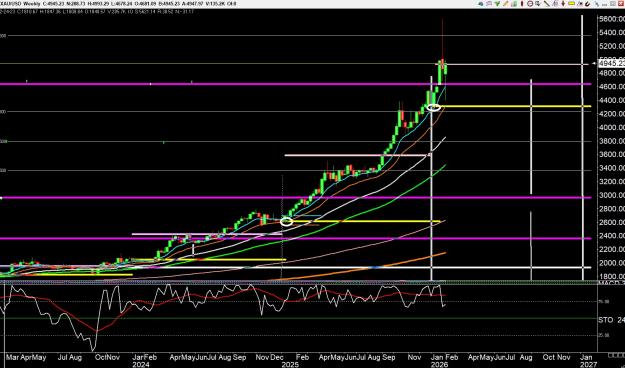Toggle the black hook magnet icon
The height and width of the screenshot is (368, 625).
(x=588, y=4)
